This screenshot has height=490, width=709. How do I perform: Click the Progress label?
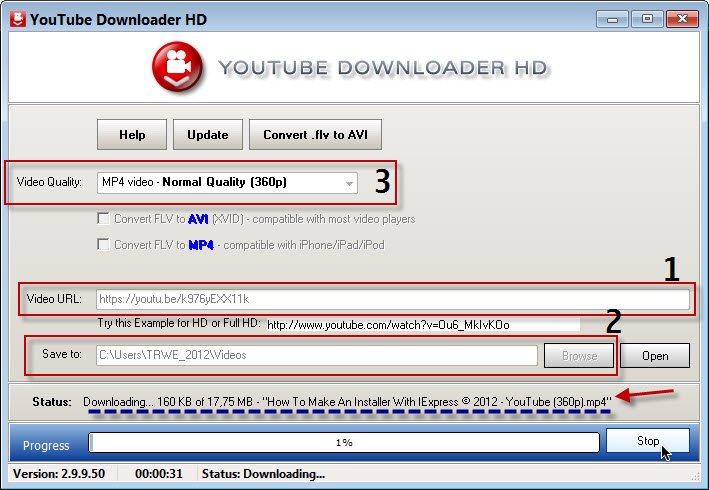click(x=46, y=446)
